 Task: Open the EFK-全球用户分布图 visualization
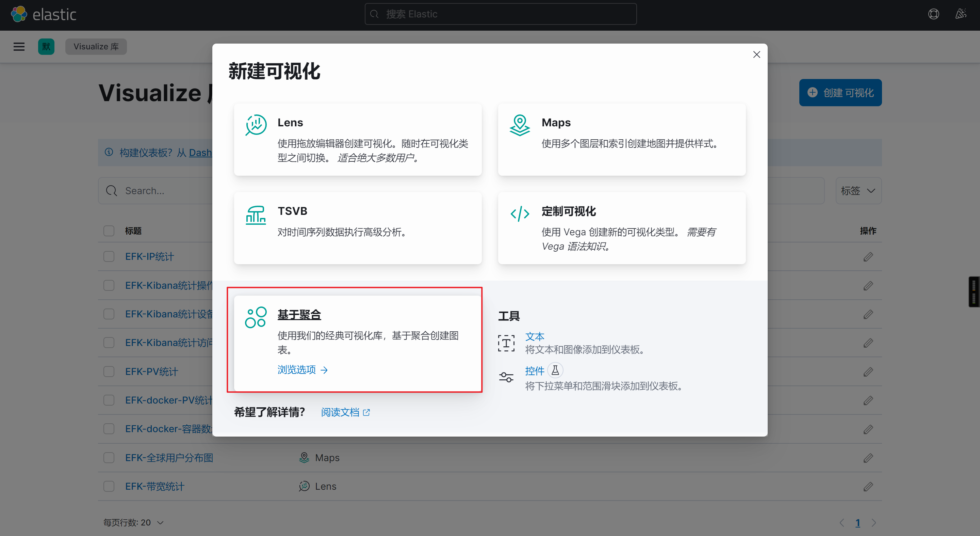point(169,458)
